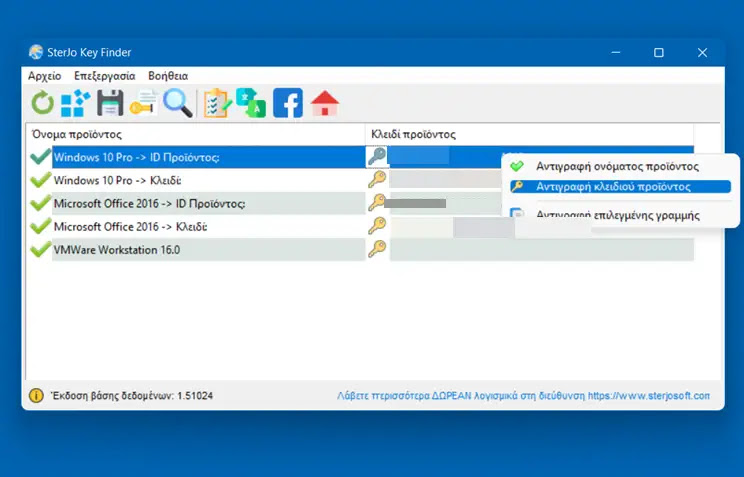This screenshot has height=477, width=744.
Task: Click the check mark beside Windows 10 Pro ID row
Action: click(40, 156)
